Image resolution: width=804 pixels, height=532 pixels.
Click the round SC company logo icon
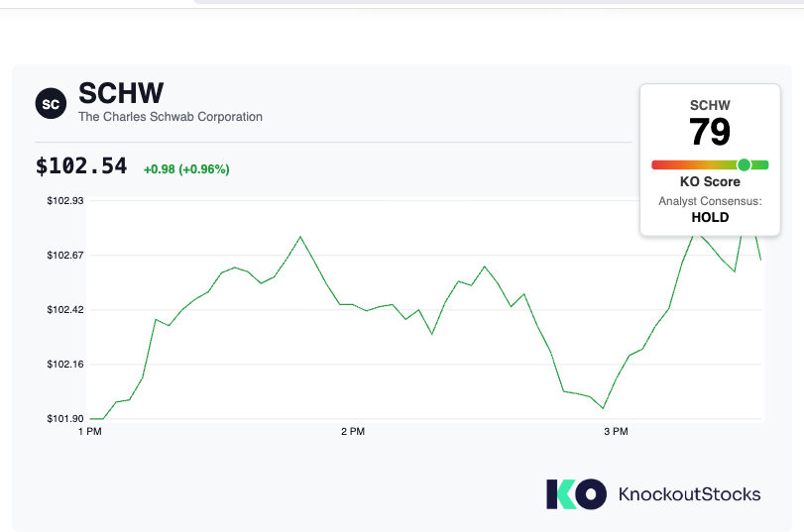pos(51,104)
